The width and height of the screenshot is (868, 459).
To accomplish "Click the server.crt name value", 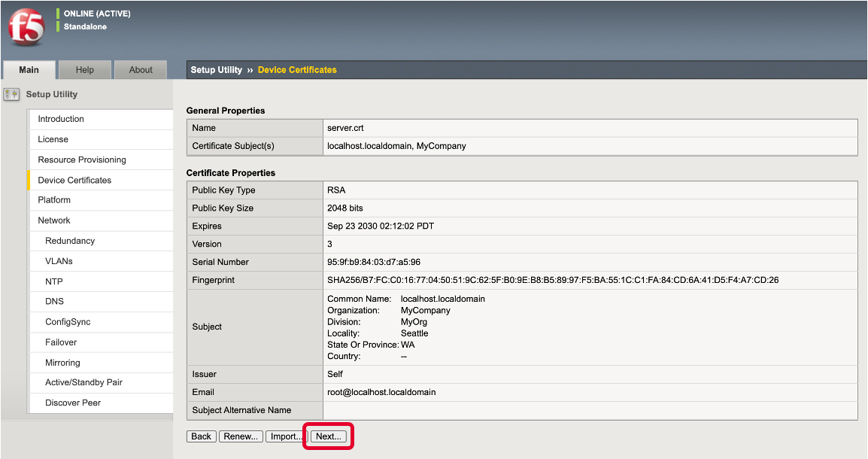I will click(x=345, y=128).
